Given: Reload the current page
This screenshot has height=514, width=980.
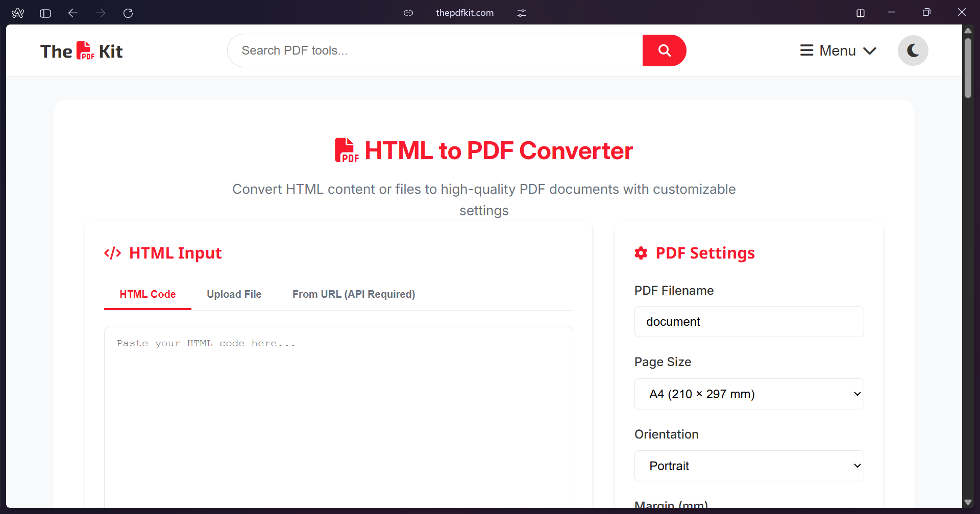Looking at the screenshot, I should (x=129, y=13).
